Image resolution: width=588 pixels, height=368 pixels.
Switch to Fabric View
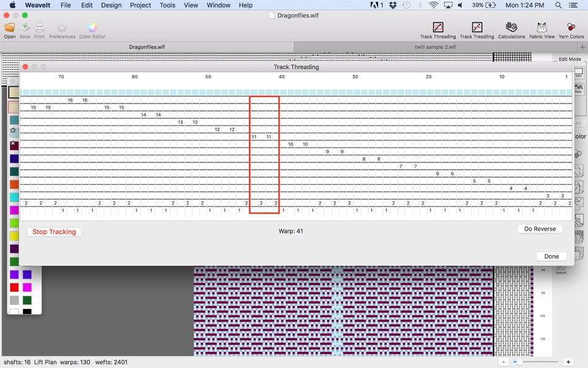[542, 29]
